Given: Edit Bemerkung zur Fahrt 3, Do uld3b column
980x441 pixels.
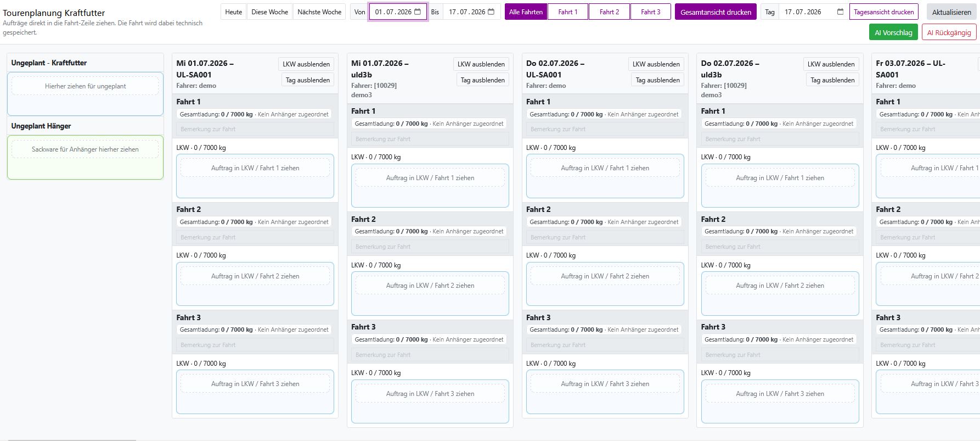Looking at the screenshot, I should 780,355.
